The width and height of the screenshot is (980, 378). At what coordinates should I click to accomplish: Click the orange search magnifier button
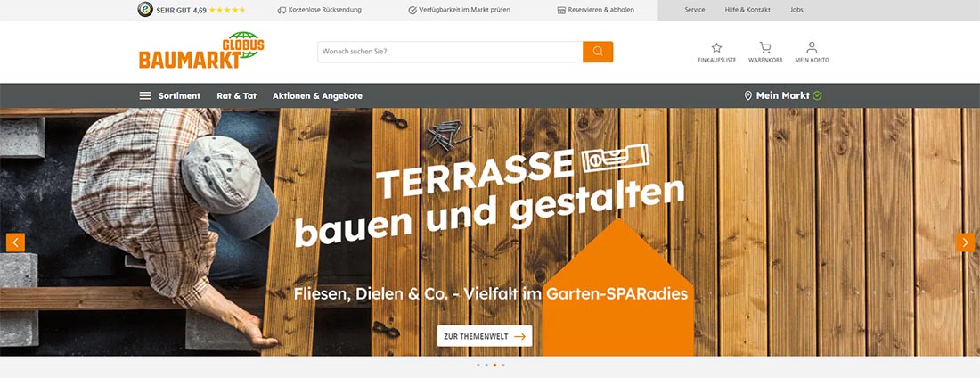598,52
